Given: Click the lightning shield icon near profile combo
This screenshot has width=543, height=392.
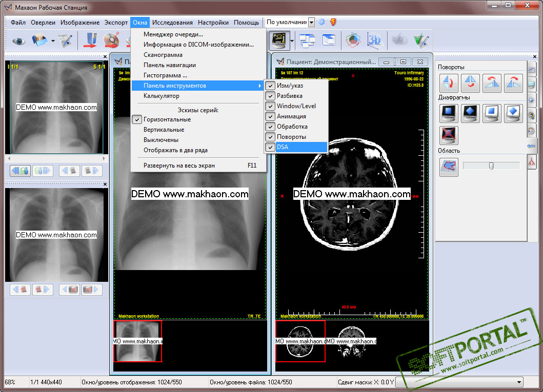Looking at the screenshot, I should 333,22.
